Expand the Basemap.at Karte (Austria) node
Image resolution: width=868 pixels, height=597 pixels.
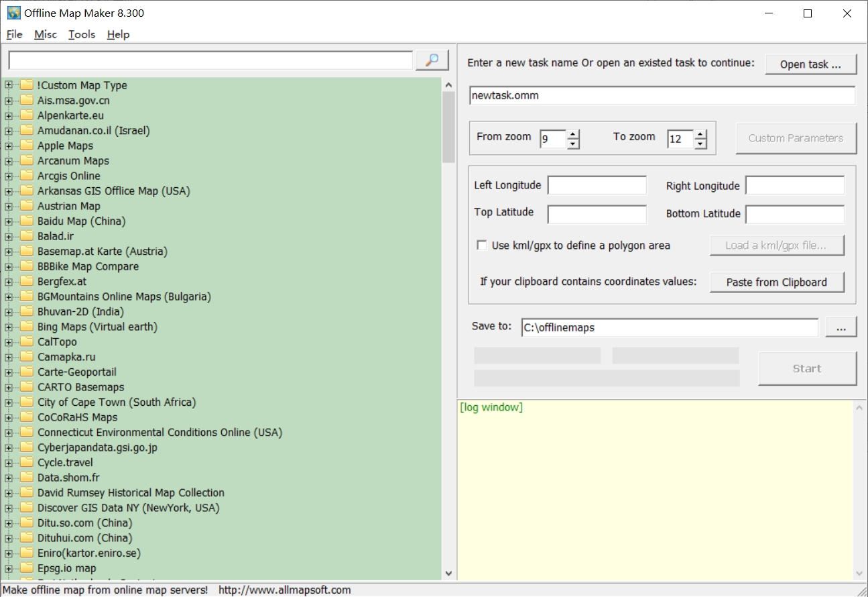pyautogui.click(x=9, y=252)
